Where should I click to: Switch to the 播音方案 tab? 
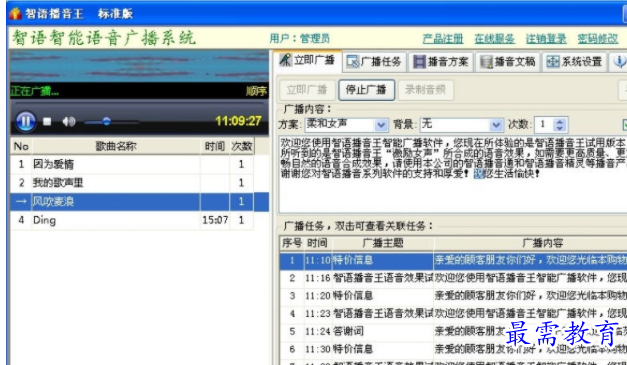[441, 62]
